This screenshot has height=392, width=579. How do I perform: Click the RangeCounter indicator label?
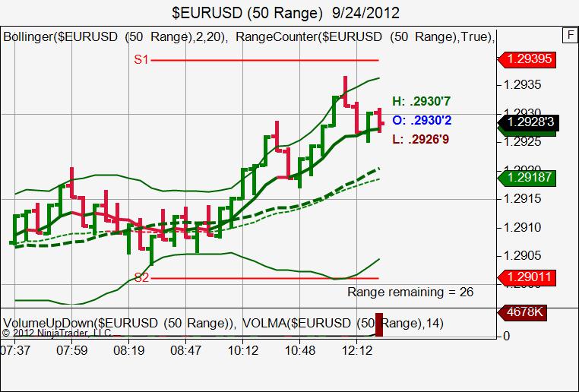[365, 37]
